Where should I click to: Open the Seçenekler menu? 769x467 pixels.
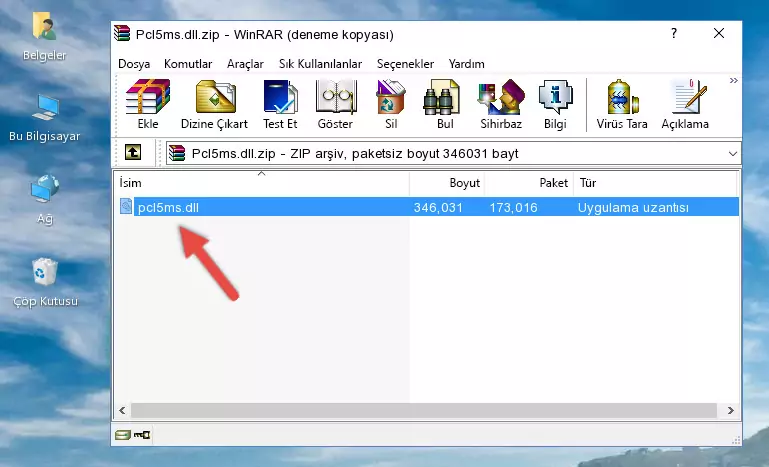405,64
